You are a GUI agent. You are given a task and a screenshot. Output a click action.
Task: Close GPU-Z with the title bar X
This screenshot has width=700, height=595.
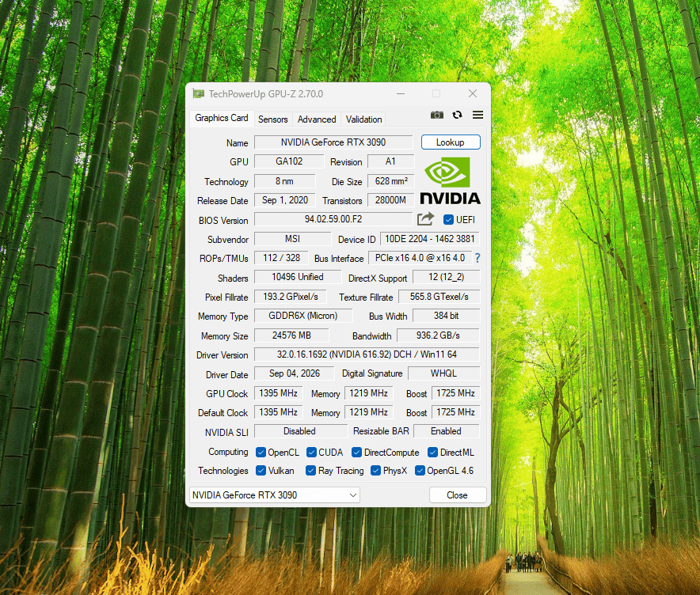point(473,93)
